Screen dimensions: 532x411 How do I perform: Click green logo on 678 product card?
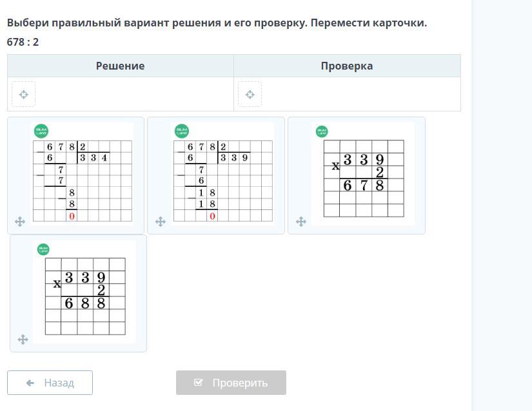coord(322,131)
